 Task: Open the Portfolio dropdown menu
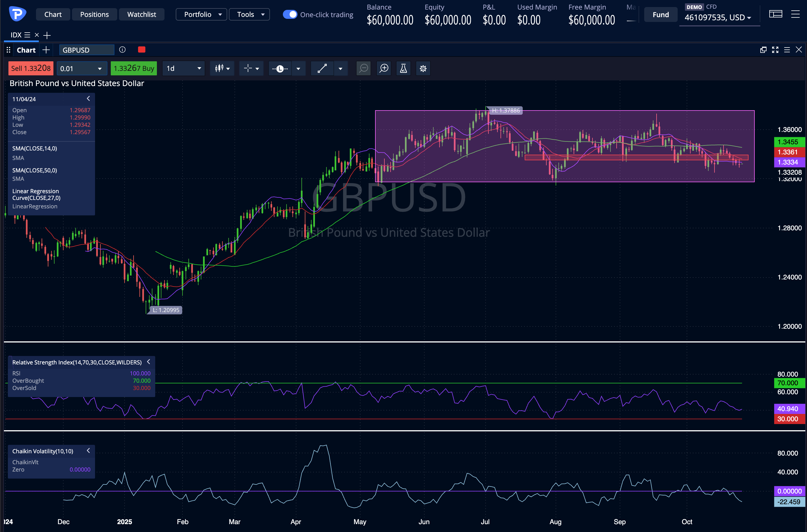pos(202,15)
